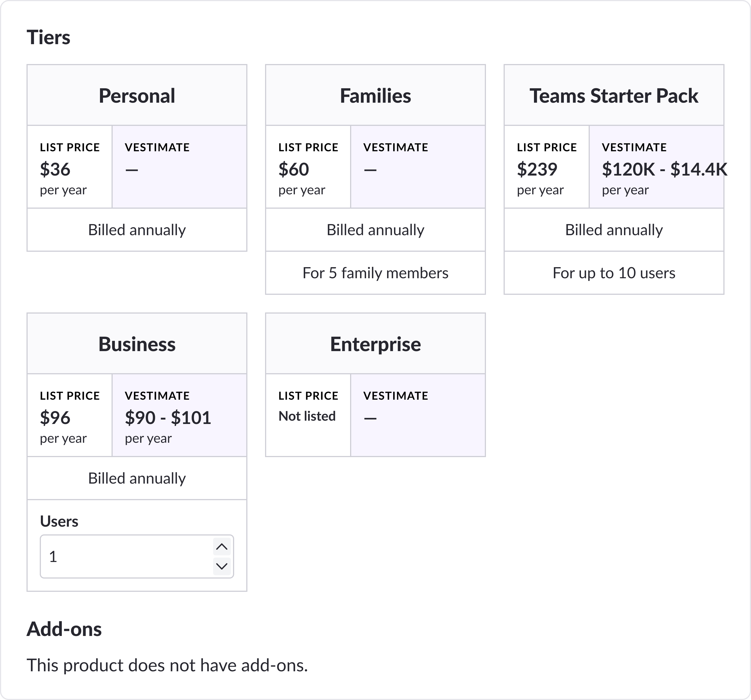Select the Families tier heading

pyautogui.click(x=375, y=96)
